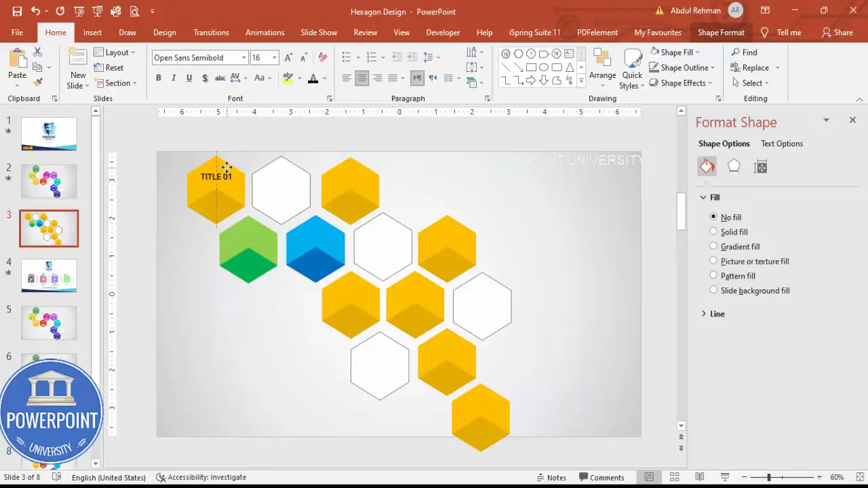868x488 pixels.
Task: Activate the Format Painter brush
Action: 37,82
